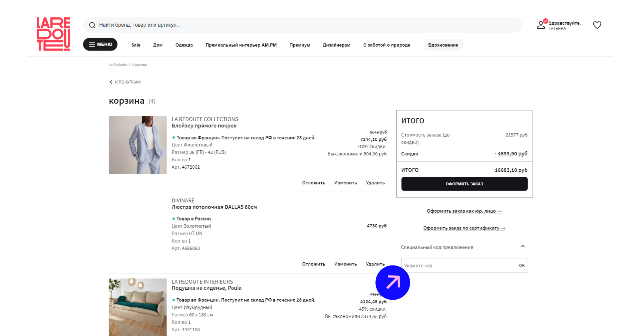Click Изменить for the blazer item

[346, 183]
